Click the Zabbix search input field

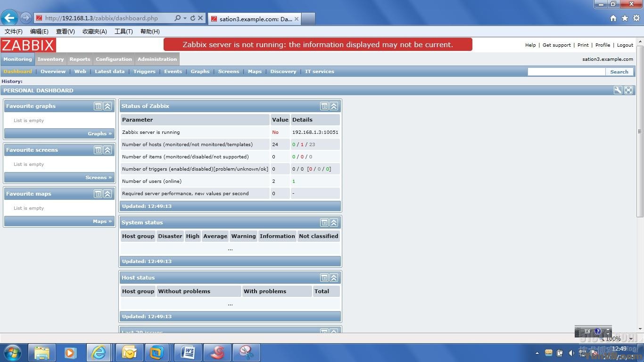pyautogui.click(x=566, y=72)
